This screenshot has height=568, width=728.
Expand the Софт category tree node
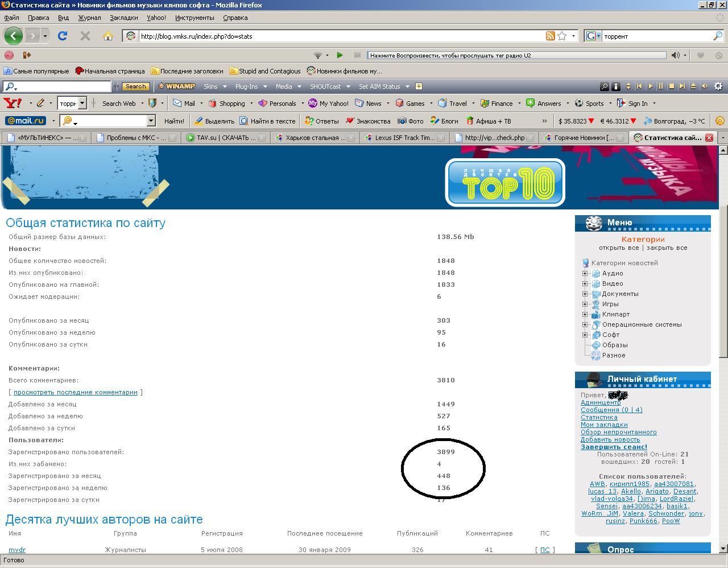(585, 335)
